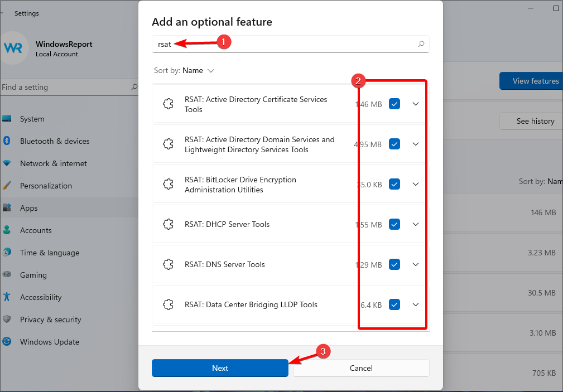Image resolution: width=563 pixels, height=392 pixels.
Task: Click the puzzle icon beside RSAT: DNS Server Tools
Action: click(x=168, y=264)
